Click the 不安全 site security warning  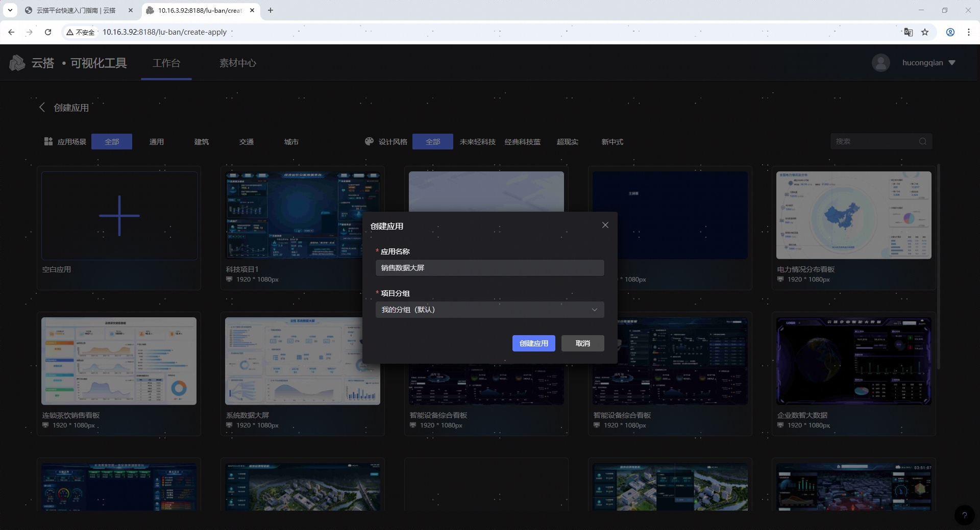[x=81, y=32]
